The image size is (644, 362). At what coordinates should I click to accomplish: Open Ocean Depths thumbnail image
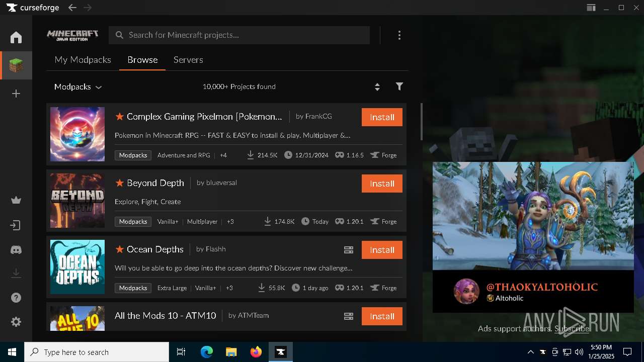[77, 267]
